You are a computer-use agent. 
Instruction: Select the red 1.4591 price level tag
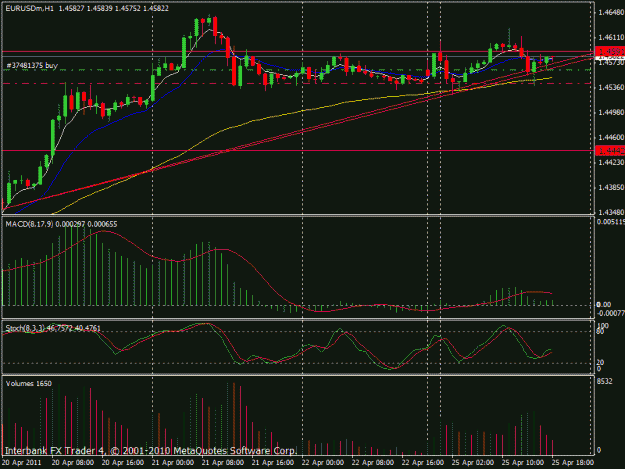pyautogui.click(x=610, y=51)
